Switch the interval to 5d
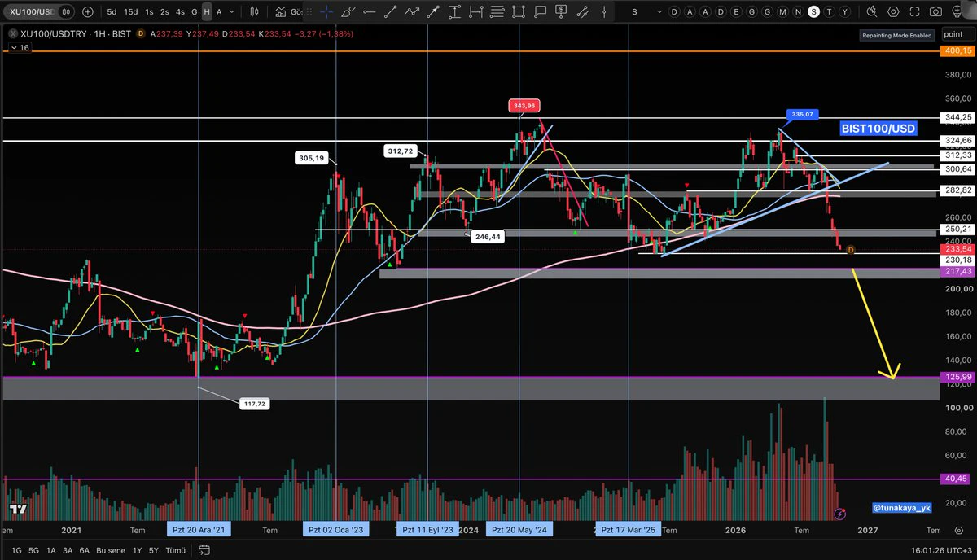 [112, 12]
